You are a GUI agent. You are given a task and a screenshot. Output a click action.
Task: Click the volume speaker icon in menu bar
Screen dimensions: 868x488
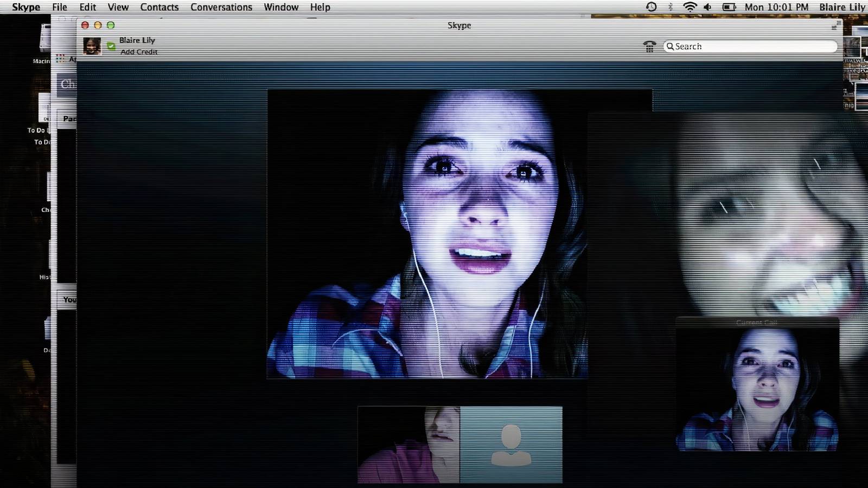[x=707, y=7]
